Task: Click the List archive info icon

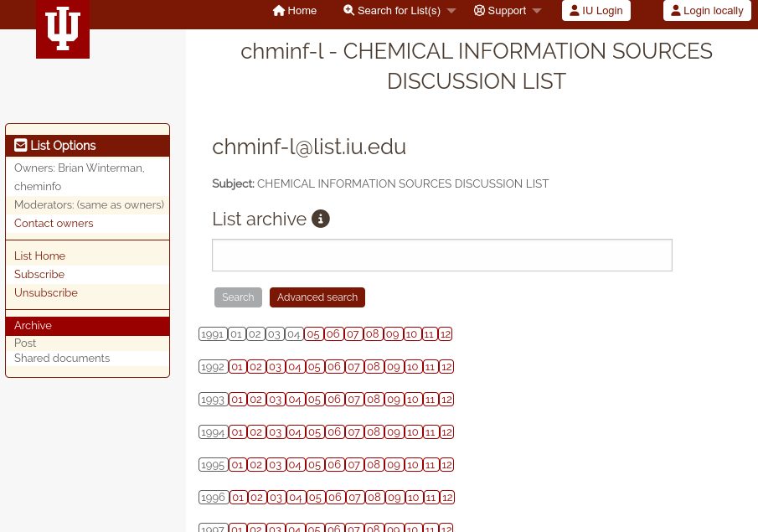Action: [321, 219]
